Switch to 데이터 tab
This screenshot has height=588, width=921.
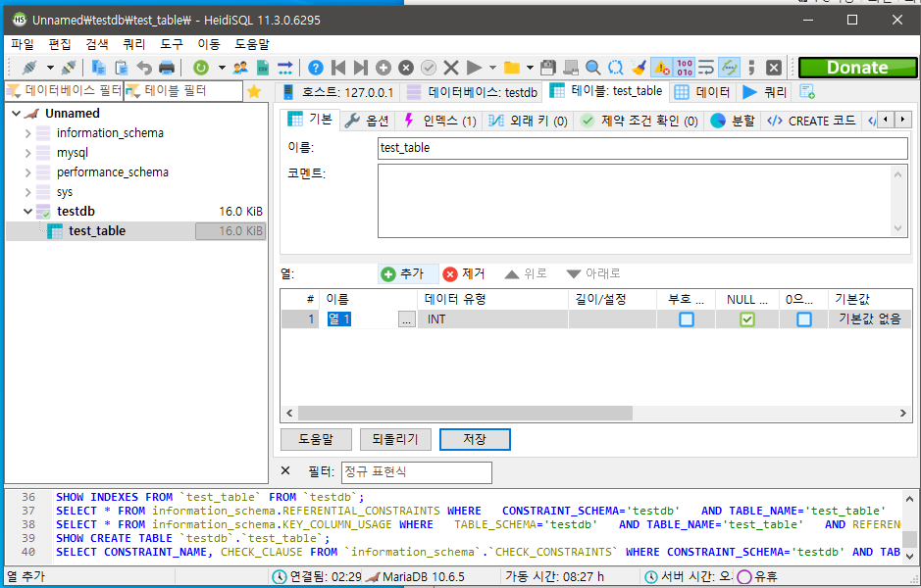point(702,92)
